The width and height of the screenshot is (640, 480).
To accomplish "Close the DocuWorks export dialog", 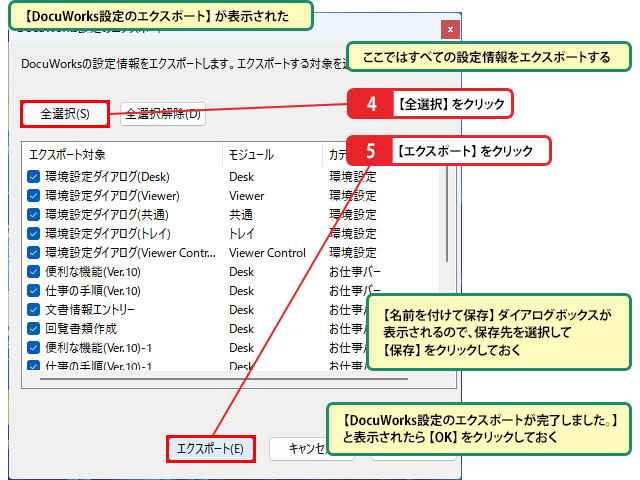I will tap(450, 29).
